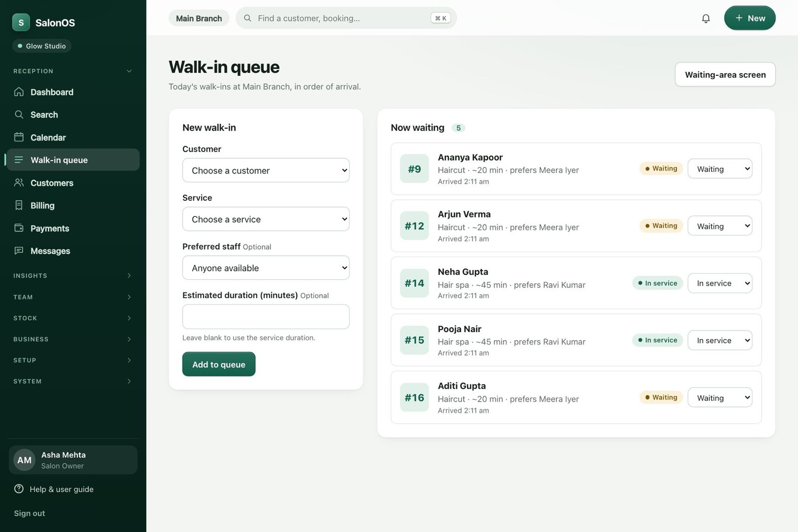This screenshot has height=532, width=798.
Task: Click the Glow Studio badge
Action: 42,46
